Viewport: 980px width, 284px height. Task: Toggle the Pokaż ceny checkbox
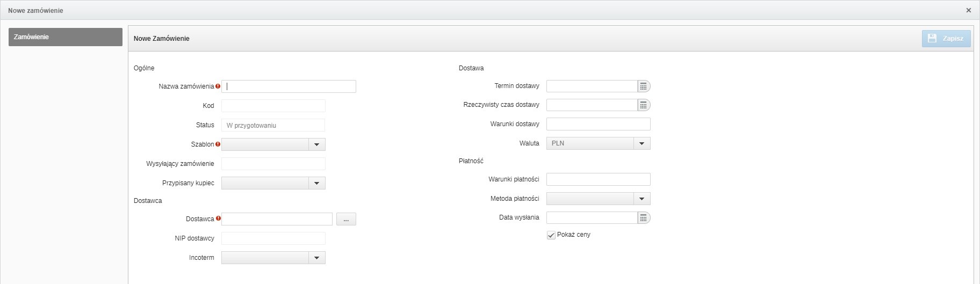tap(551, 235)
